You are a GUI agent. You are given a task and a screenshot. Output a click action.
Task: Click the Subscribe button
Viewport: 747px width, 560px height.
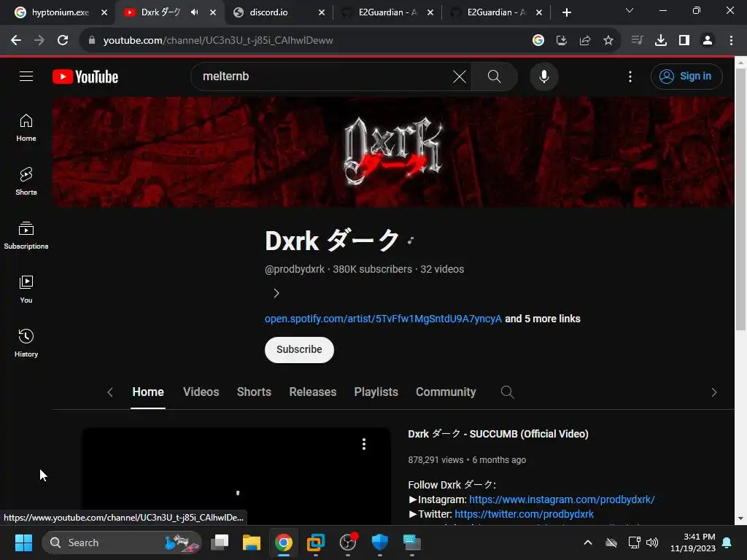(299, 349)
